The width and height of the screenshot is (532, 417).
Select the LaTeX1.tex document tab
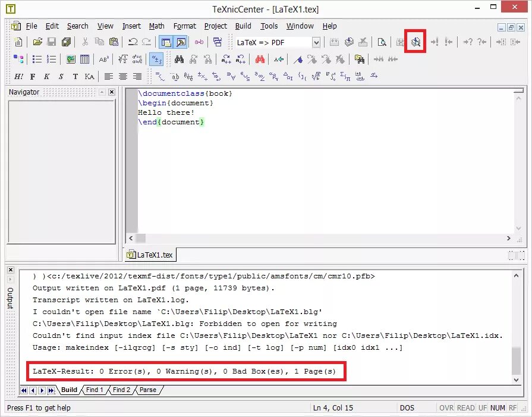[x=150, y=255]
